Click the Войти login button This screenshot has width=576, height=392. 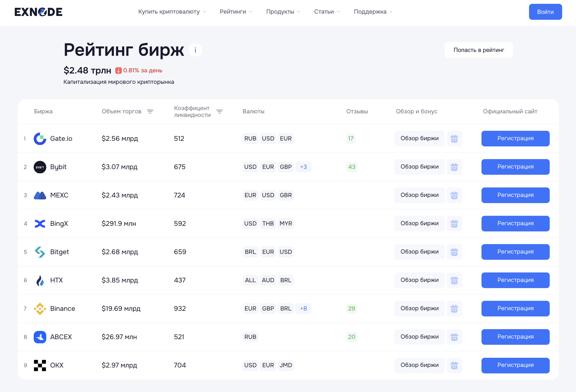point(545,12)
